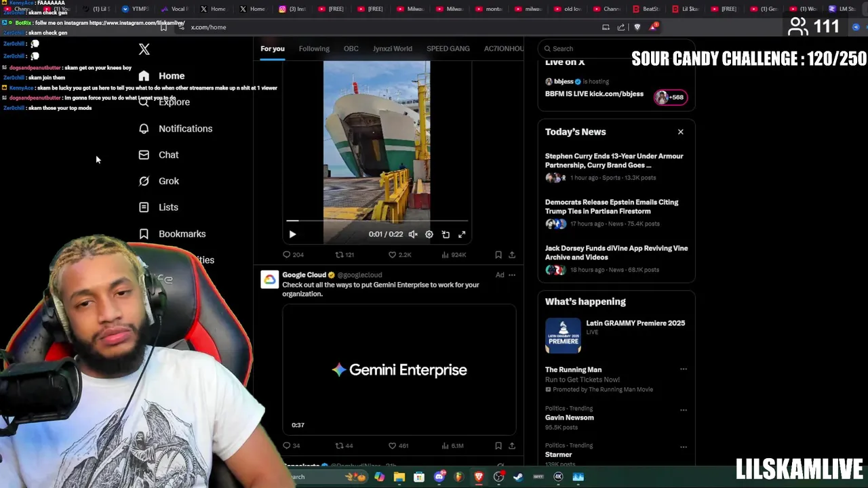Open OBS Studio from taskbar

499,476
